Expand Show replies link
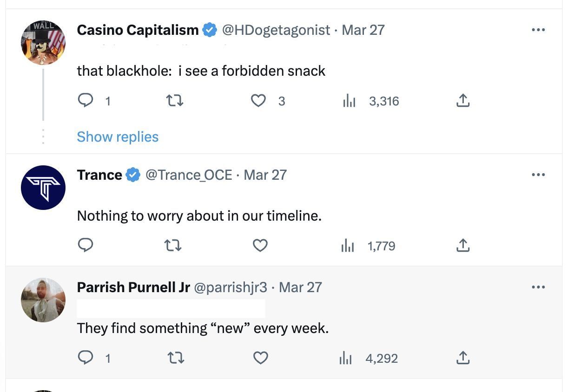567x392 pixels. [x=118, y=137]
